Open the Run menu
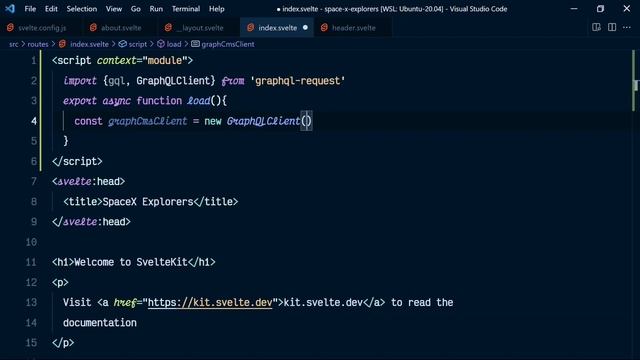Viewport: 640px width, 360px height. click(x=156, y=9)
